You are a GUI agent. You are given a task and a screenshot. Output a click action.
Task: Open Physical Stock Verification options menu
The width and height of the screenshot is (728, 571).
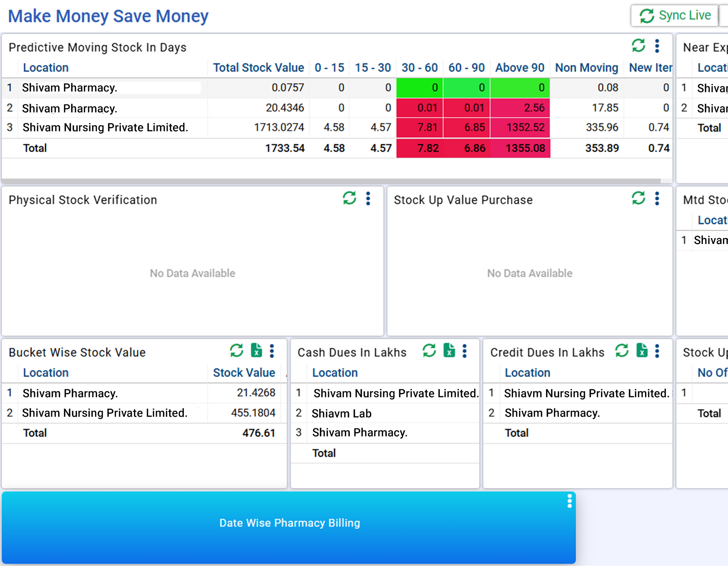368,198
